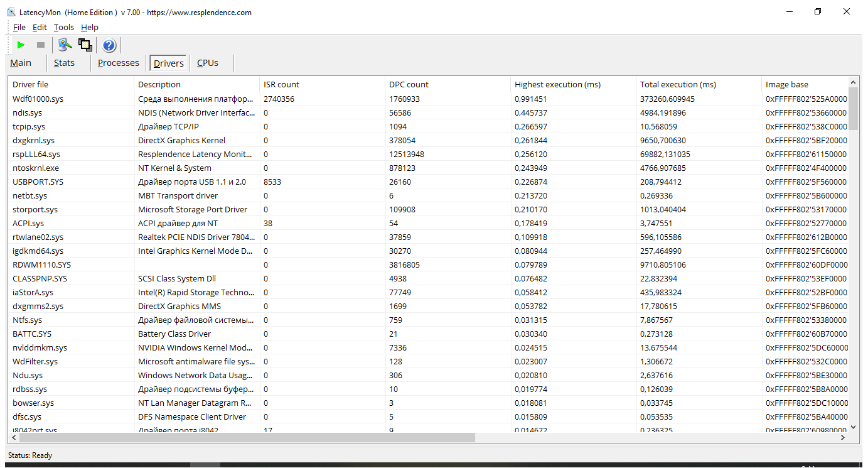The image size is (868, 468).
Task: Select the Drivers tab
Action: pos(169,63)
